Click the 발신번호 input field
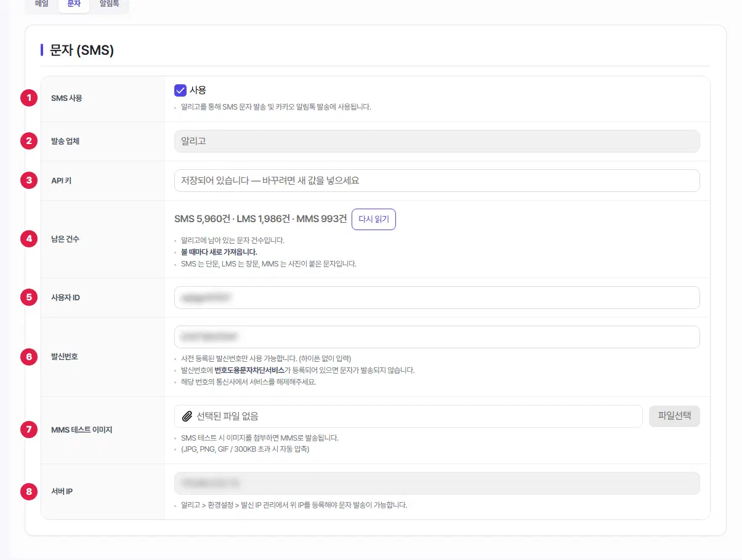Viewport: 742px width, 560px height. [x=437, y=337]
